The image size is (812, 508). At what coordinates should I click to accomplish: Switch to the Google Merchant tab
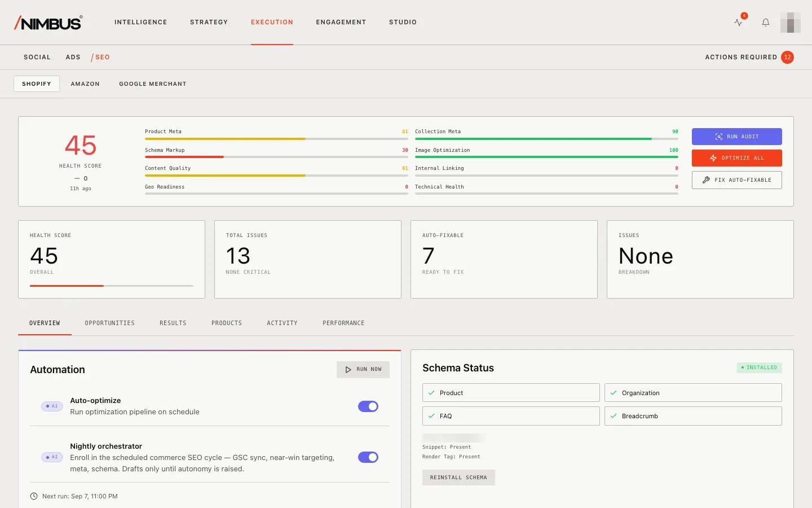[153, 84]
